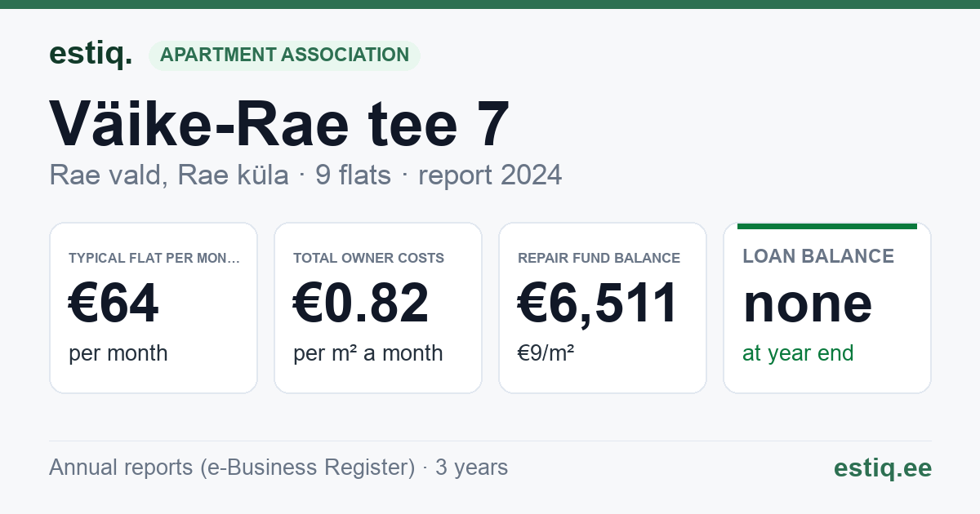The image size is (980, 514).
Task: Click the €64 value
Action: coord(114,304)
